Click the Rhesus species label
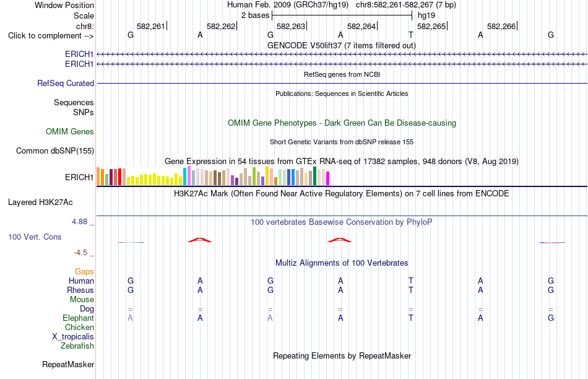 (80, 290)
